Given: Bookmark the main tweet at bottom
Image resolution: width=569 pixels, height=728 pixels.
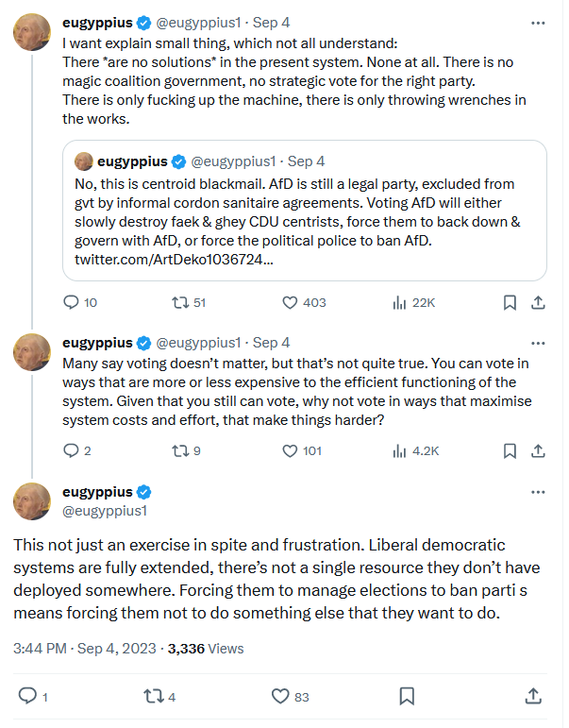Looking at the screenshot, I should 407,697.
